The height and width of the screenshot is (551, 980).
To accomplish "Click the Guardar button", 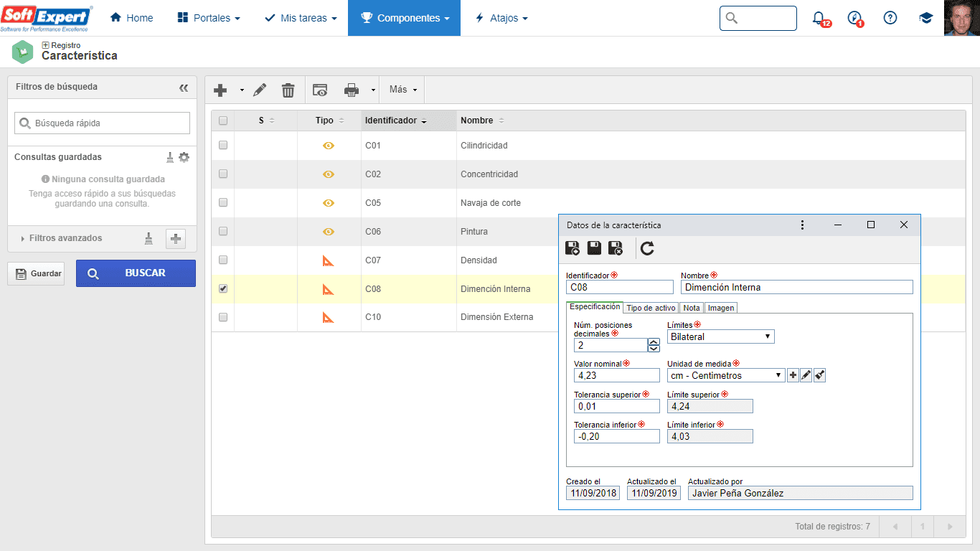I will click(35, 273).
